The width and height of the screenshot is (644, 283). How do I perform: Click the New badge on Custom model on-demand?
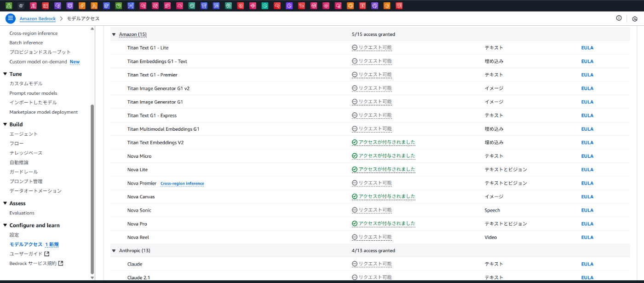point(75,62)
